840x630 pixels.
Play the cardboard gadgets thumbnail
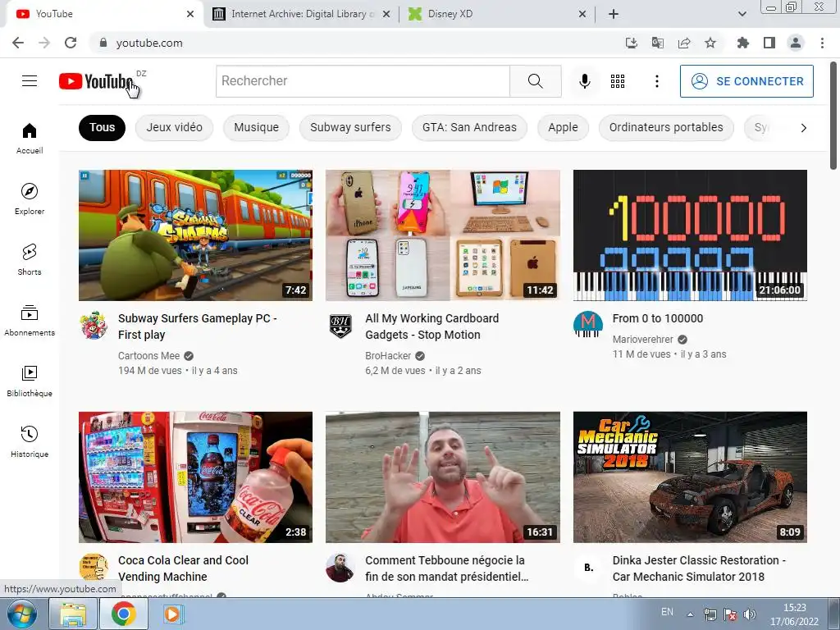click(442, 235)
